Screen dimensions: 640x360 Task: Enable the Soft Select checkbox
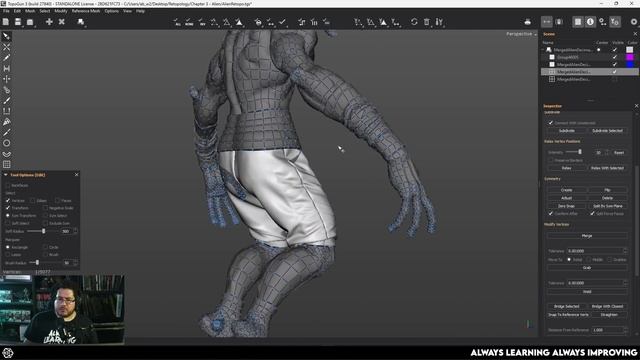(8, 223)
